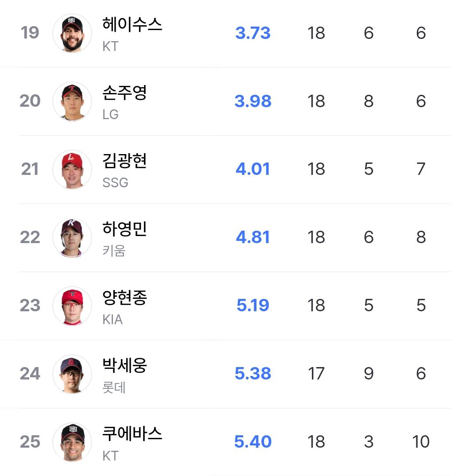Image resolution: width=451 pixels, height=476 pixels.
Task: Click the 3.73 ERA value
Action: 253,33
